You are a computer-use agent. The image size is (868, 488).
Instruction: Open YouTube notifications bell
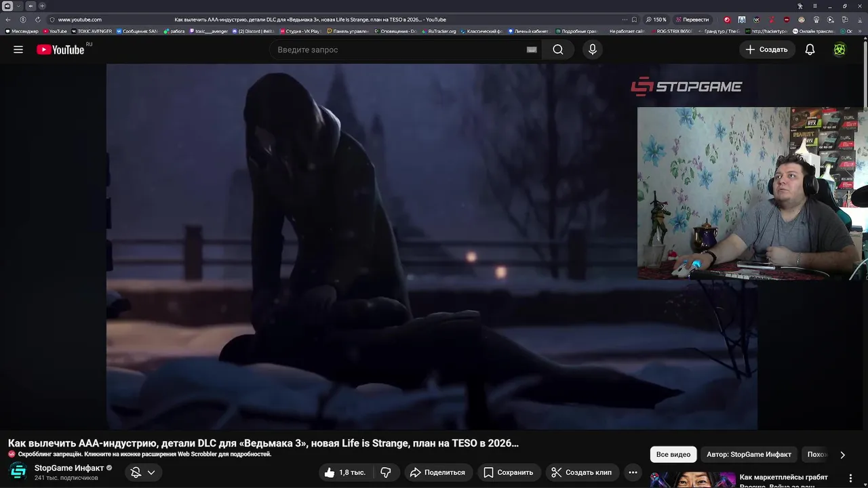[x=810, y=49]
